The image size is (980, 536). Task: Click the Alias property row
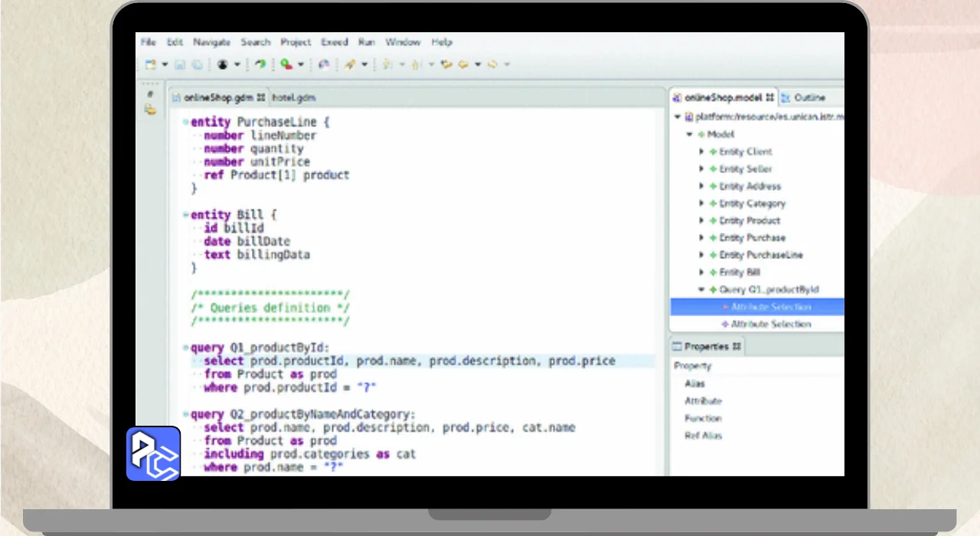click(694, 384)
